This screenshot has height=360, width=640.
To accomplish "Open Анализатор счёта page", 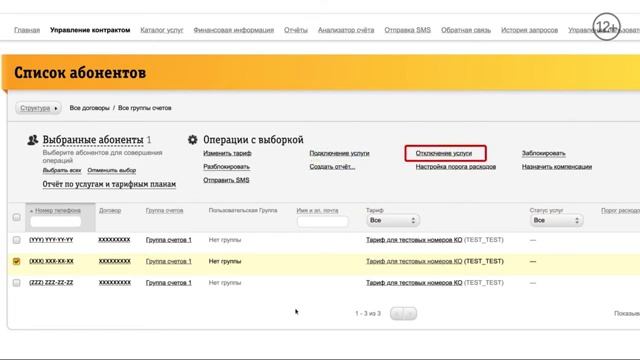I will click(x=346, y=30).
